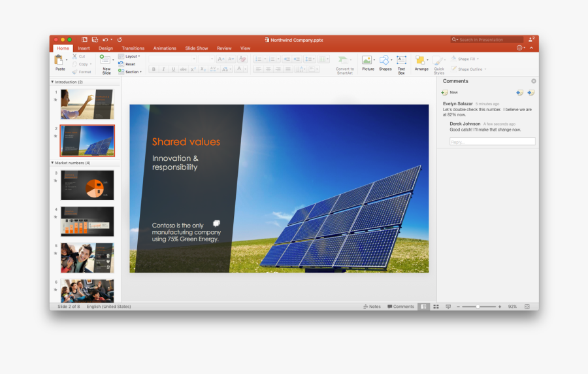This screenshot has height=374, width=588.
Task: Click the comment bubble marker on slide
Action: (x=216, y=223)
